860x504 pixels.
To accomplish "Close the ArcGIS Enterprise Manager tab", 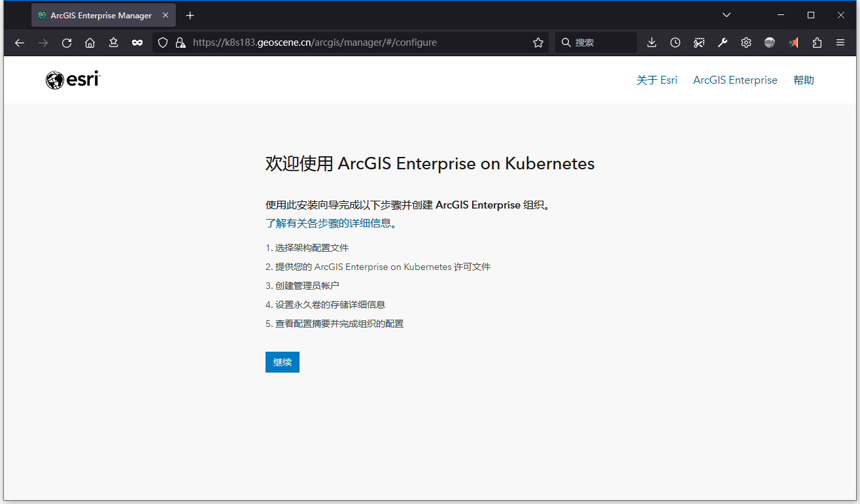I will [165, 16].
